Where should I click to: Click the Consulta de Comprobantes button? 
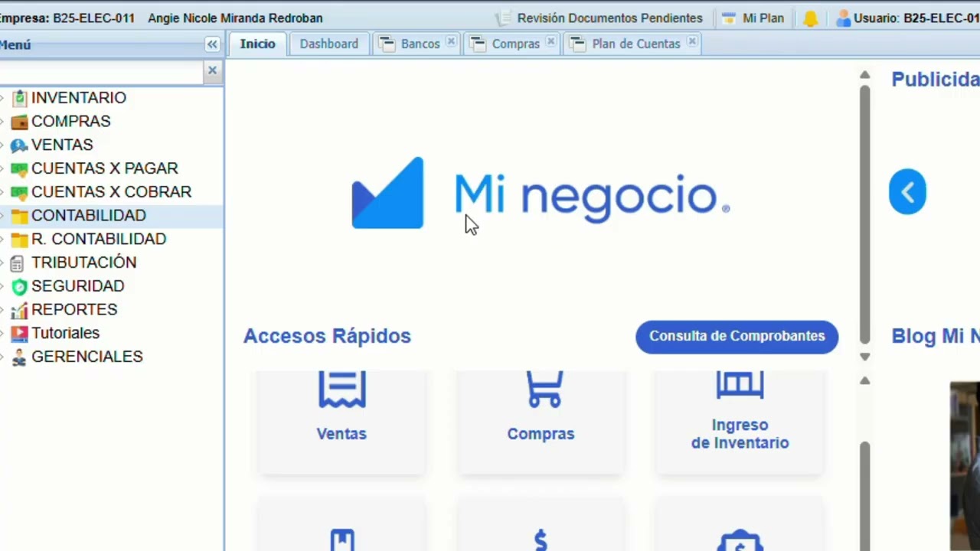737,337
